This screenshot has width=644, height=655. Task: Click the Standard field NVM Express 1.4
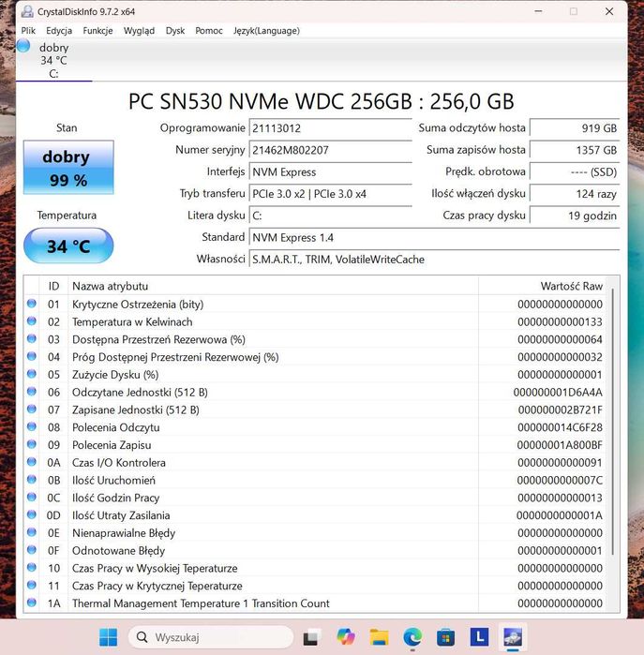434,237
